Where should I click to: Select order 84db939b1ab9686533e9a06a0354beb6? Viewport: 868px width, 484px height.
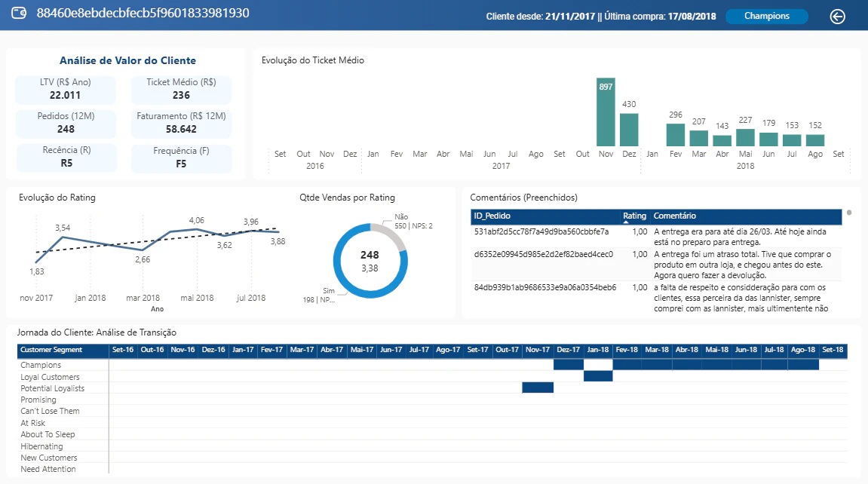point(545,288)
